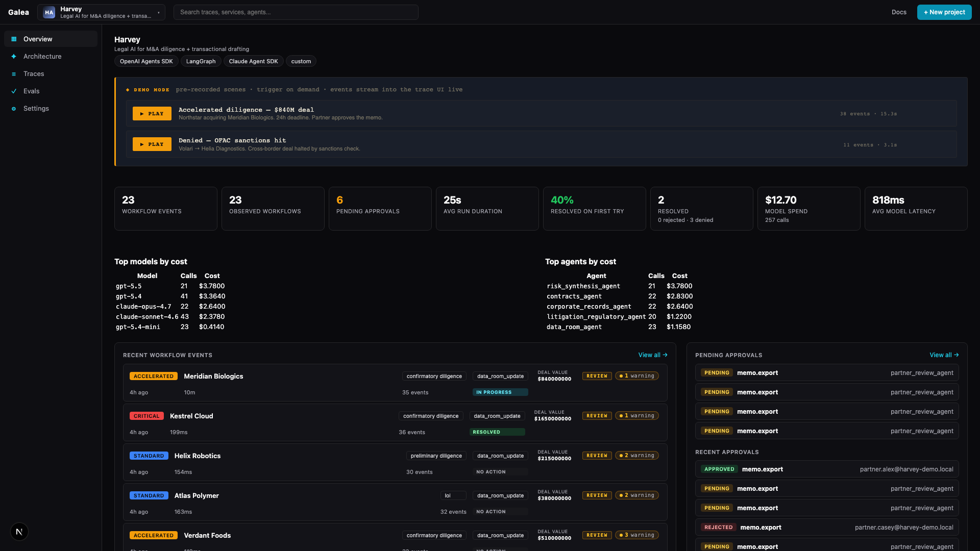Click the 1 warning badge for Meridian Biologics
Viewport: 980px width, 551px height.
pyautogui.click(x=637, y=376)
